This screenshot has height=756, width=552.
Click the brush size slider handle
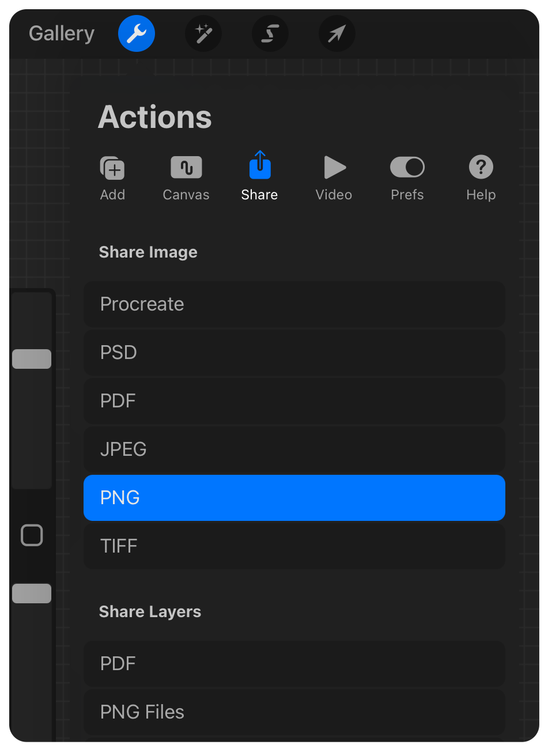[x=32, y=359]
